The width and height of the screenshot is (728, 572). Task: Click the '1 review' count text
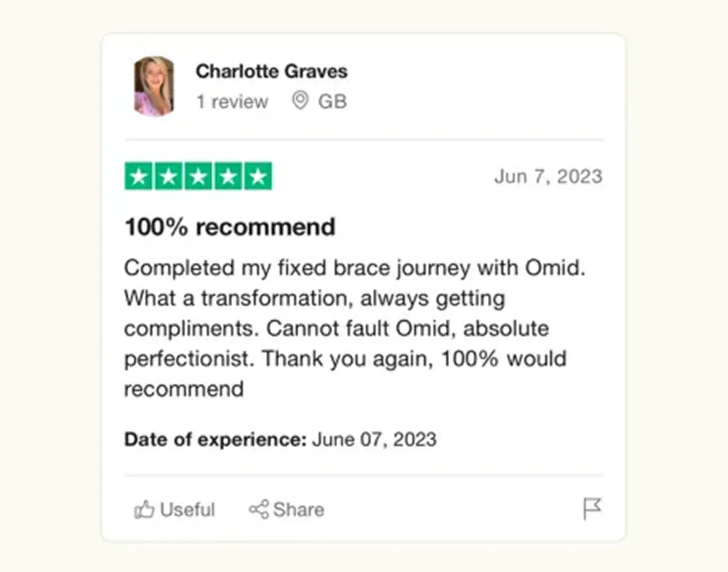(232, 101)
